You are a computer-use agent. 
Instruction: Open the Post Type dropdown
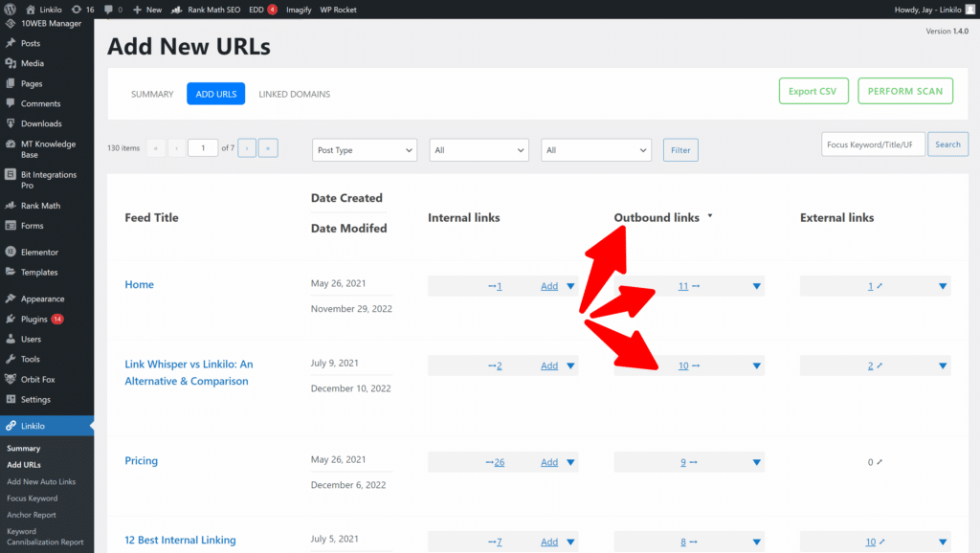[365, 150]
